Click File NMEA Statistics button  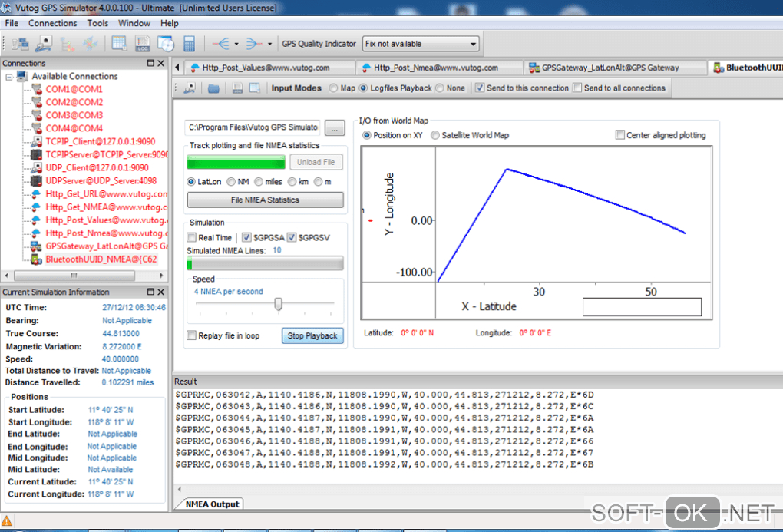pyautogui.click(x=265, y=200)
